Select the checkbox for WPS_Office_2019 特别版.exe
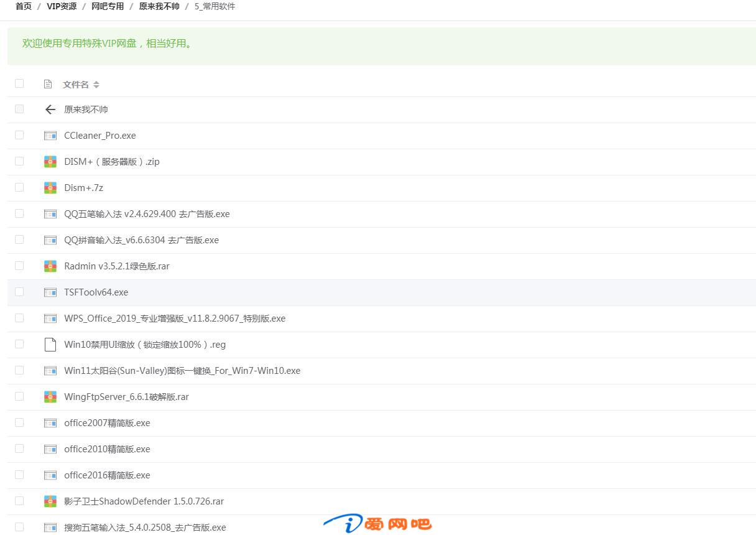Image resolution: width=756 pixels, height=535 pixels. [x=19, y=318]
